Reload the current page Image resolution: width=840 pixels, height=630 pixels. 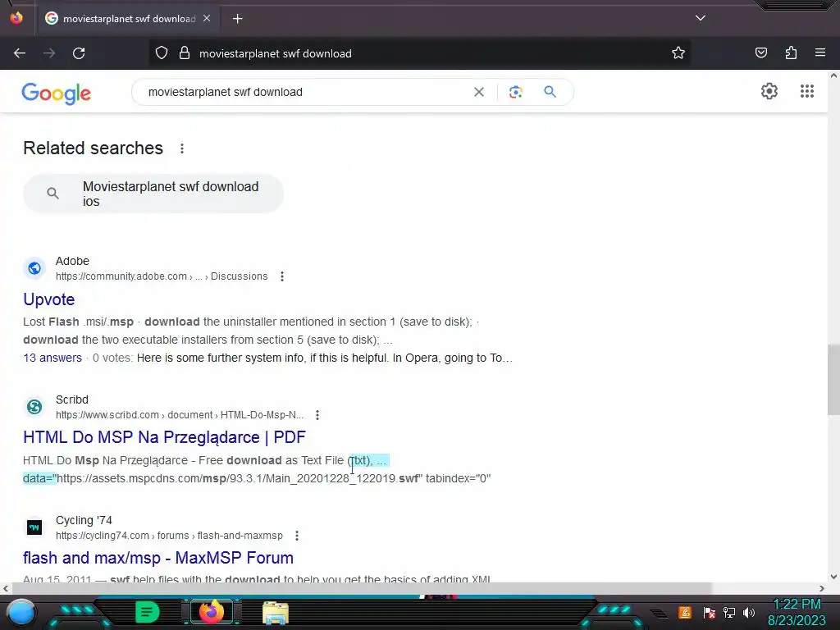click(x=79, y=53)
